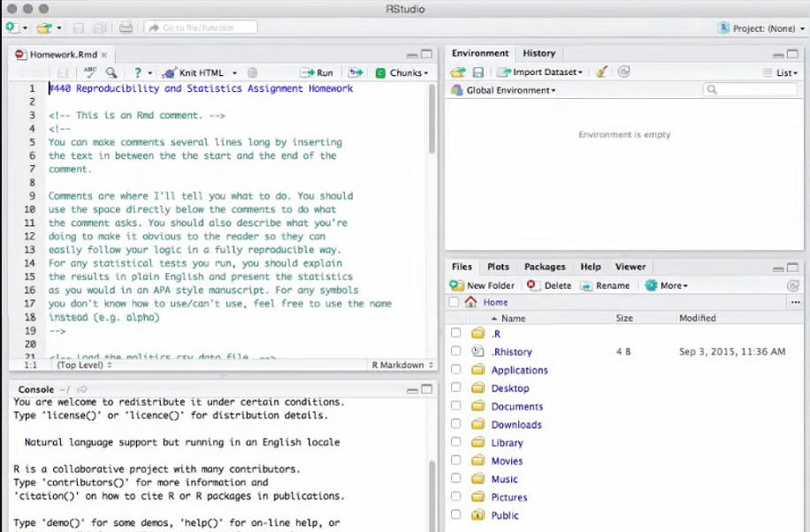The image size is (810, 532).
Task: Select the .R folder checkbox
Action: [x=455, y=333]
